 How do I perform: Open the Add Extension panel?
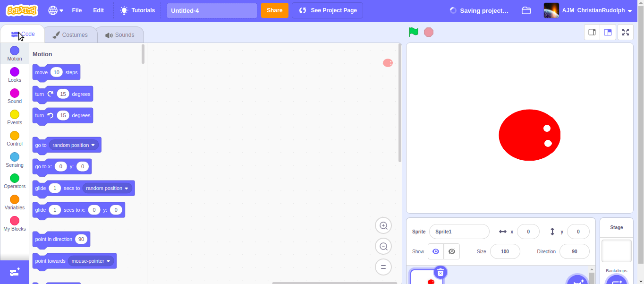pos(14,272)
